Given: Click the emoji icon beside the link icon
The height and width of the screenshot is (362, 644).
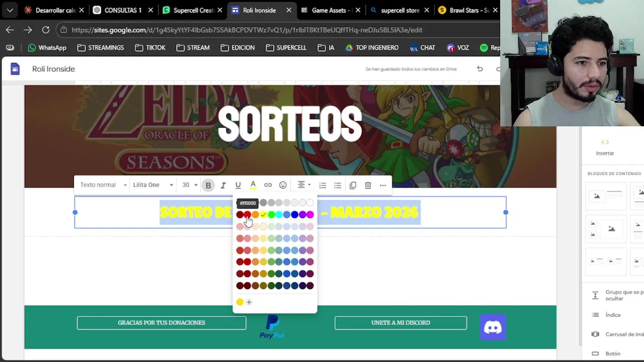Looking at the screenshot, I should click(283, 185).
